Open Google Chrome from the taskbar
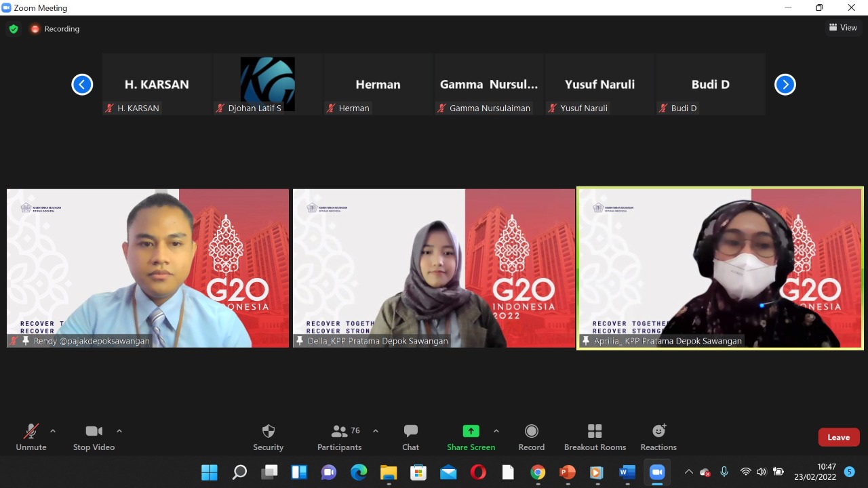The image size is (868, 488). pos(538,472)
